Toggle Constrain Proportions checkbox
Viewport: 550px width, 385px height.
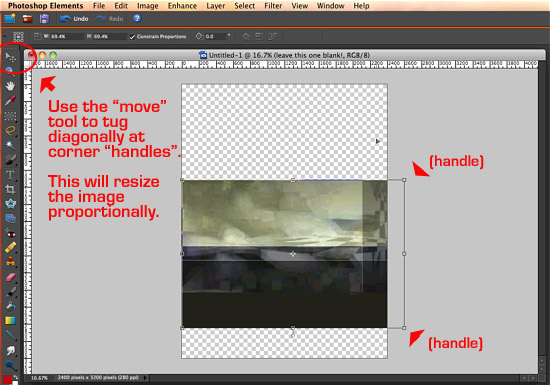point(132,37)
